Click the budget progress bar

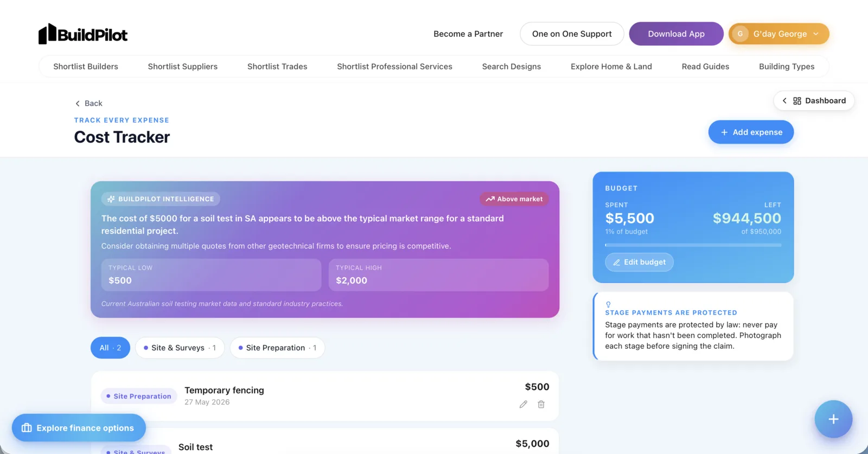(x=693, y=245)
